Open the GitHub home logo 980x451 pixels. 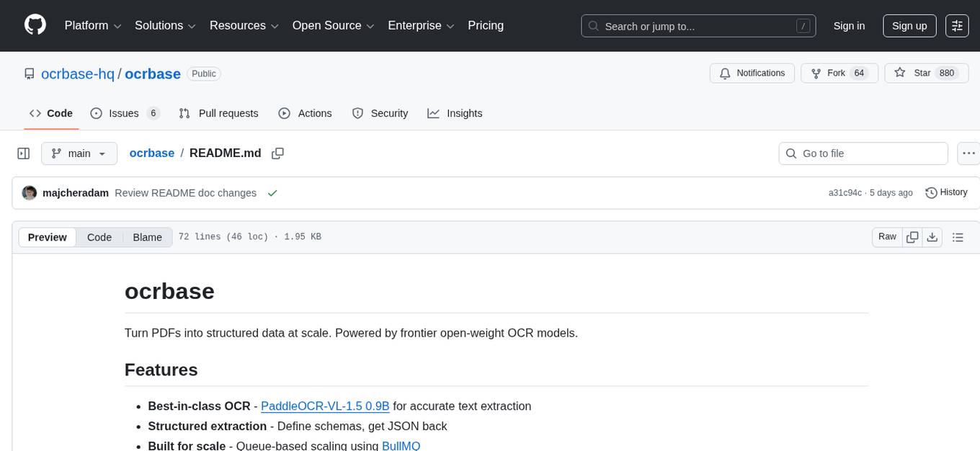(35, 25)
